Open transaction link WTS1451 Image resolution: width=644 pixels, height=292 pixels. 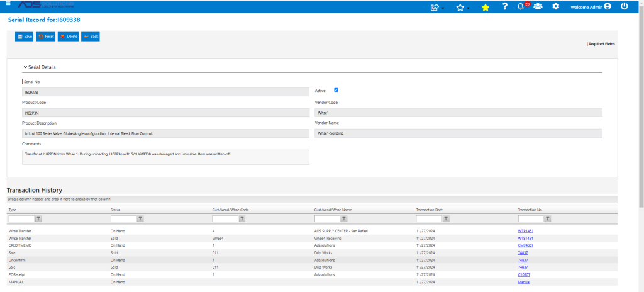coord(526,238)
